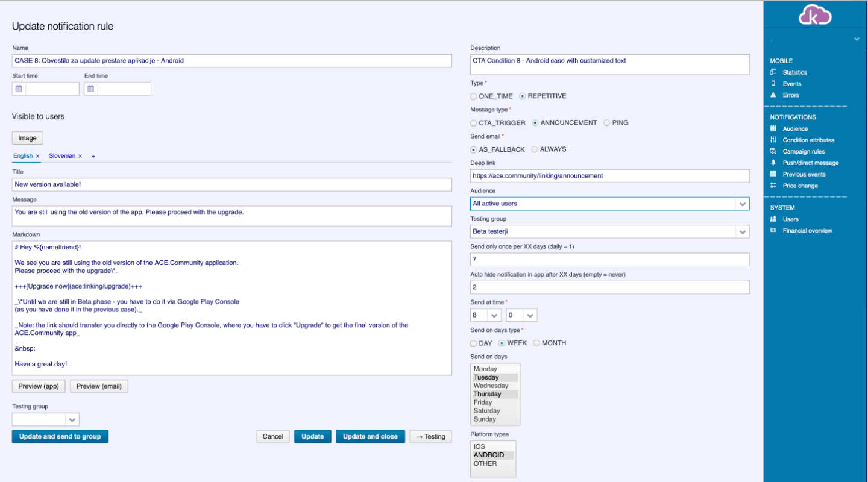Click the Users icon under System
The width and height of the screenshot is (868, 482).
tap(773, 219)
